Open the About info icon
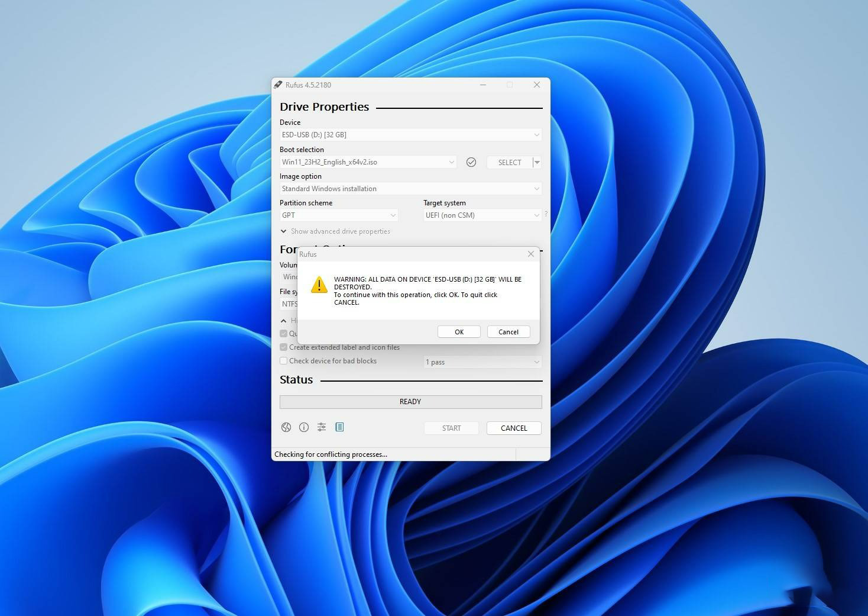 (x=304, y=427)
